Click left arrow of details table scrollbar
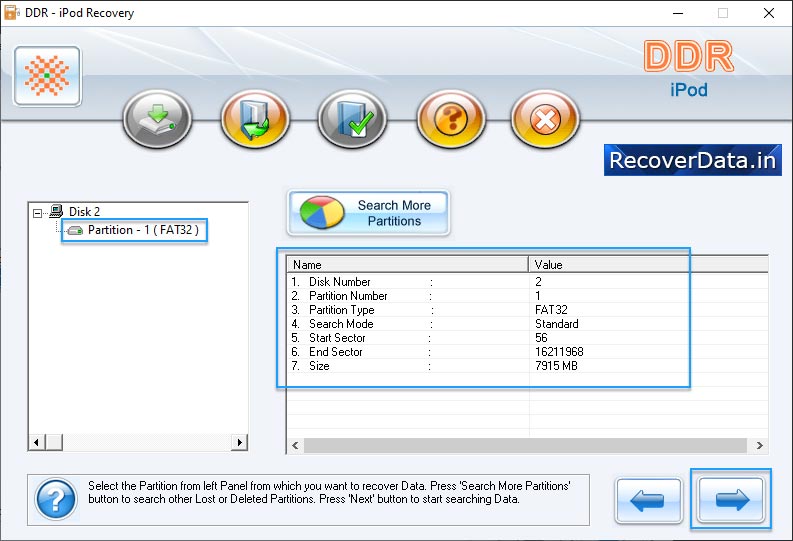Screen dimensions: 793x541 (x=295, y=445)
